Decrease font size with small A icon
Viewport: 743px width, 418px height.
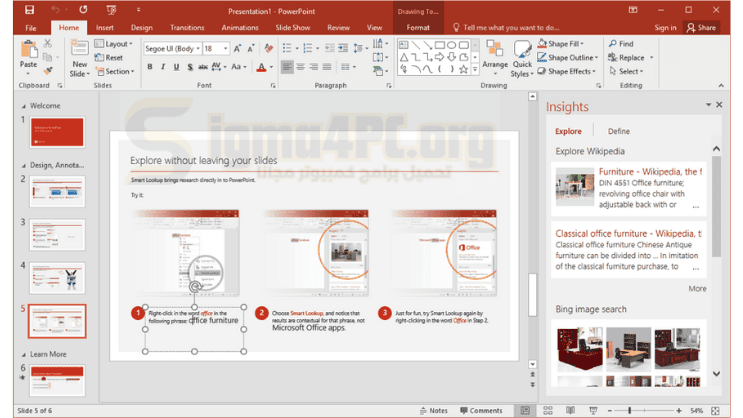pos(251,48)
